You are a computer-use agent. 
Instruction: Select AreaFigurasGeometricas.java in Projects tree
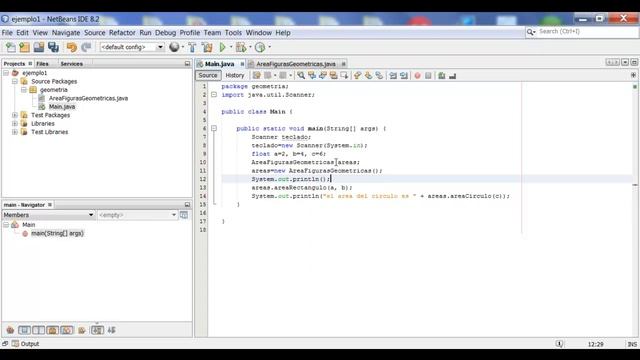pyautogui.click(x=88, y=98)
